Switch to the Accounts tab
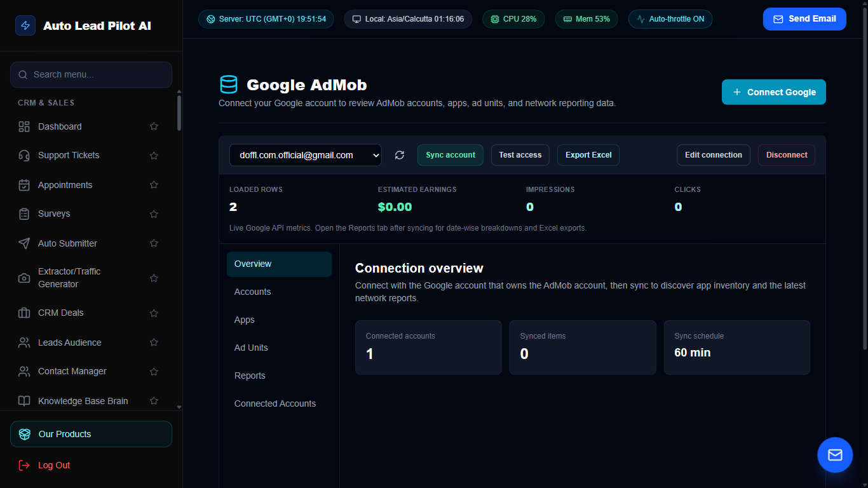The width and height of the screenshot is (868, 488). (279, 292)
